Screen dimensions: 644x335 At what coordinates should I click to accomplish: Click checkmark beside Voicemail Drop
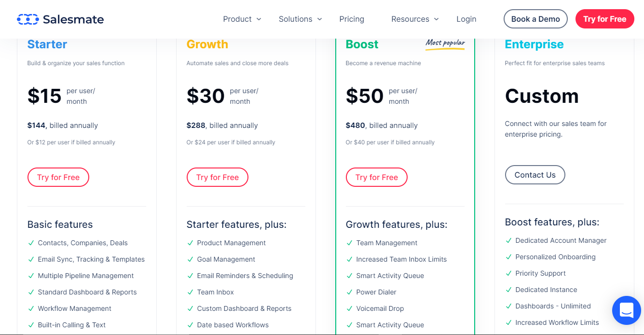(x=349, y=308)
